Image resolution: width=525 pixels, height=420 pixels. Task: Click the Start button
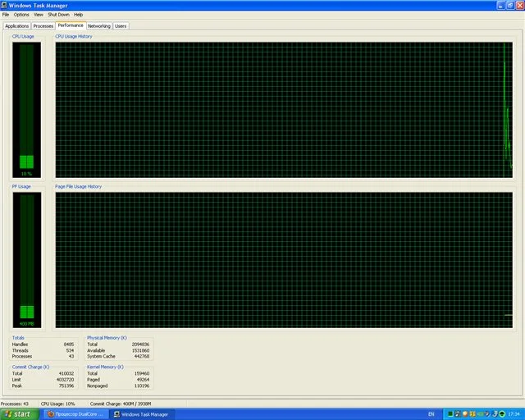click(x=20, y=414)
